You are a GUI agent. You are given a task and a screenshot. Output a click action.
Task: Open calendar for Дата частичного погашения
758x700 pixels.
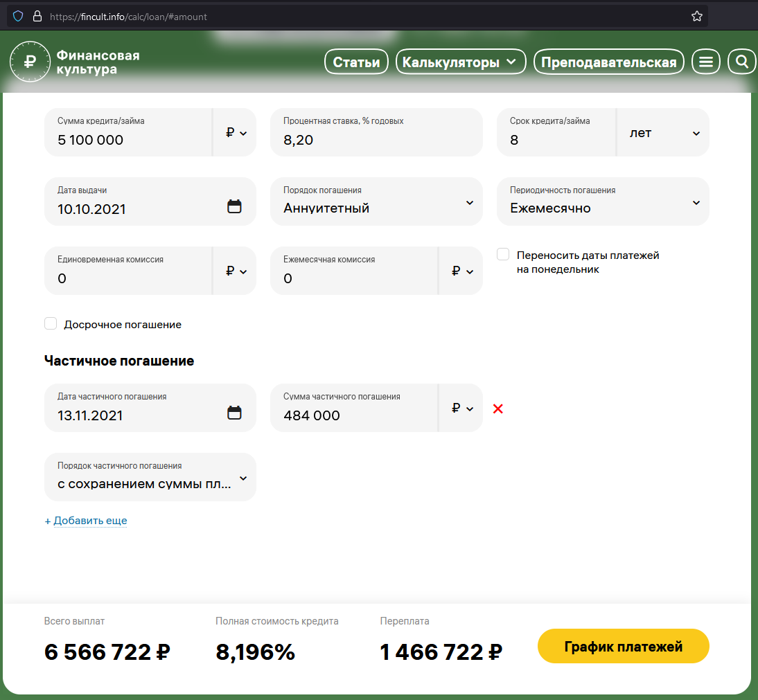coord(234,413)
